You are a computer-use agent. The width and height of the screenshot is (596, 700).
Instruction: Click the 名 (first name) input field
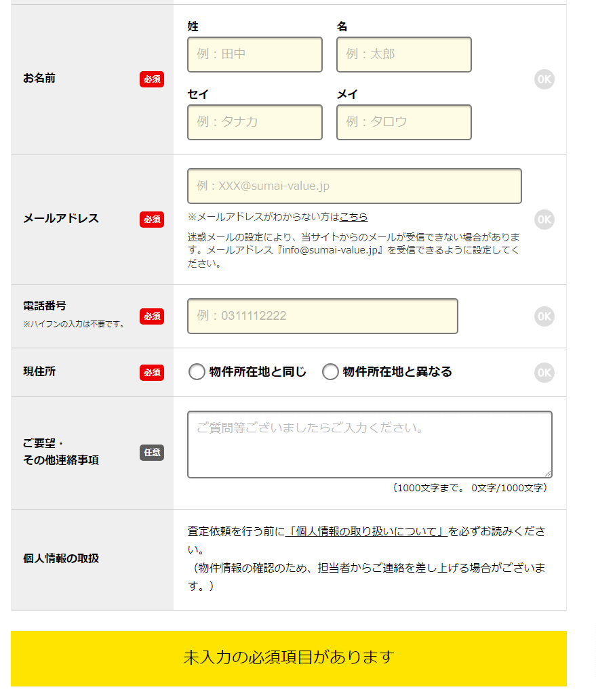click(x=404, y=54)
